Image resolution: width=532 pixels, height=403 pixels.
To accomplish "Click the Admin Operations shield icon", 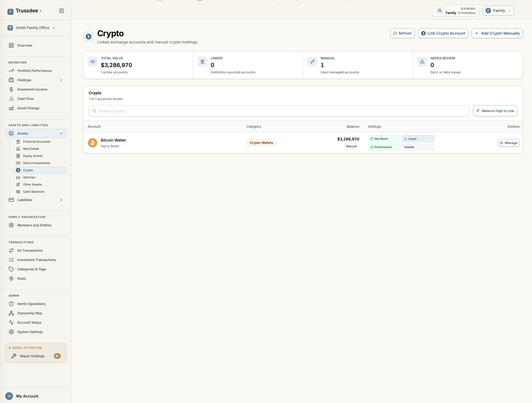I will (11, 304).
